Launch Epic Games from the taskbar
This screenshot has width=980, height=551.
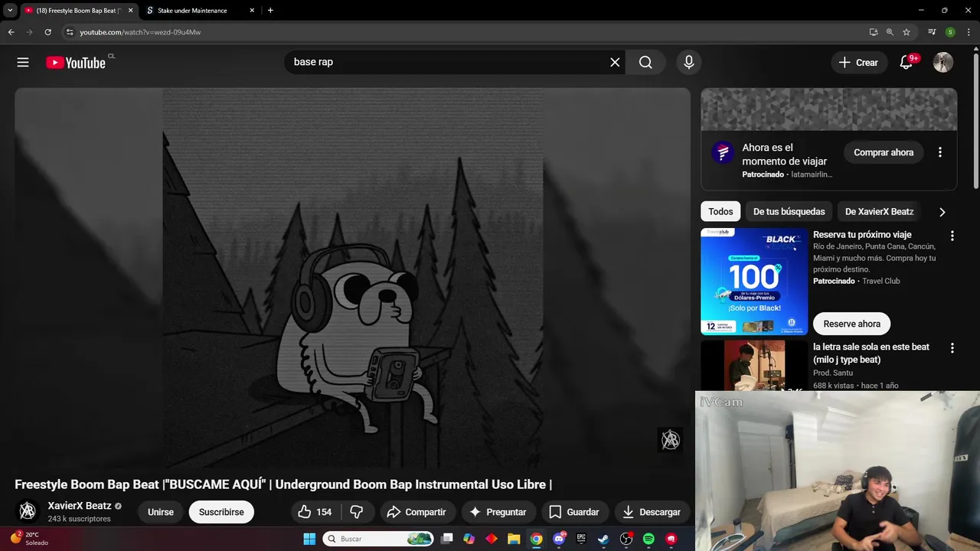581,539
